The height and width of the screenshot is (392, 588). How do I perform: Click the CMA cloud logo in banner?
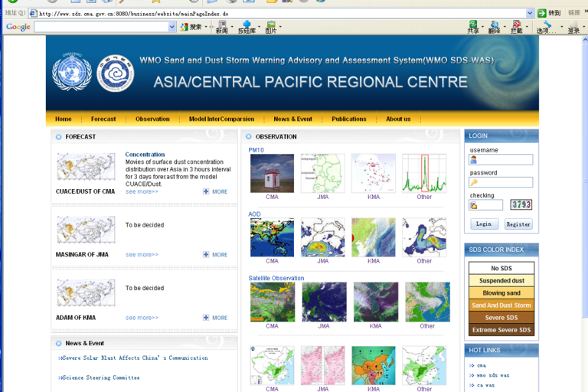pos(115,73)
